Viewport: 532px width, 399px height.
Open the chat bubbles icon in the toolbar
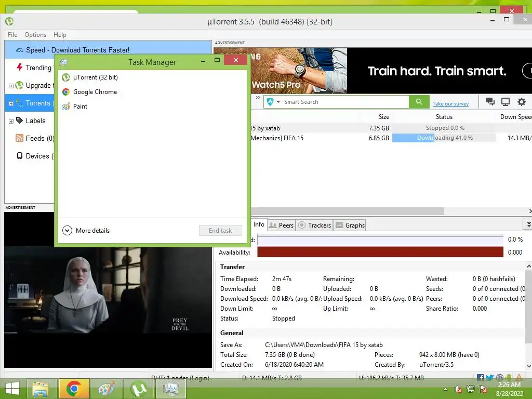click(x=490, y=102)
